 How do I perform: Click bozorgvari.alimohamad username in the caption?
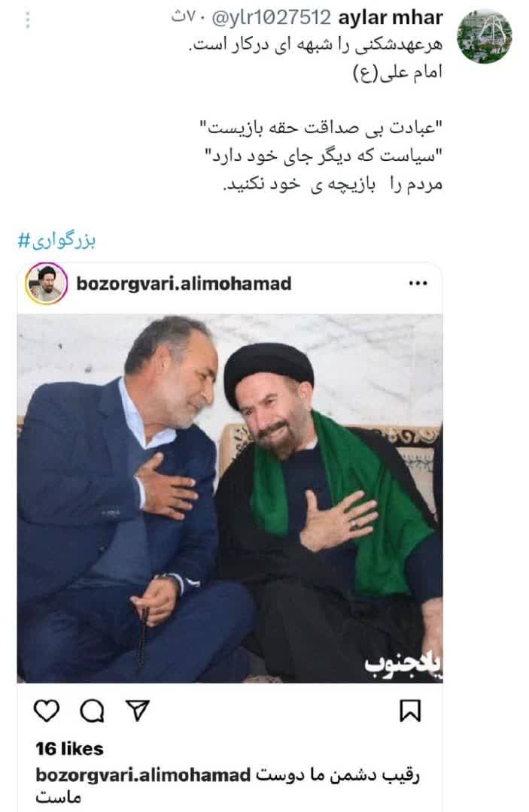pyautogui.click(x=143, y=775)
